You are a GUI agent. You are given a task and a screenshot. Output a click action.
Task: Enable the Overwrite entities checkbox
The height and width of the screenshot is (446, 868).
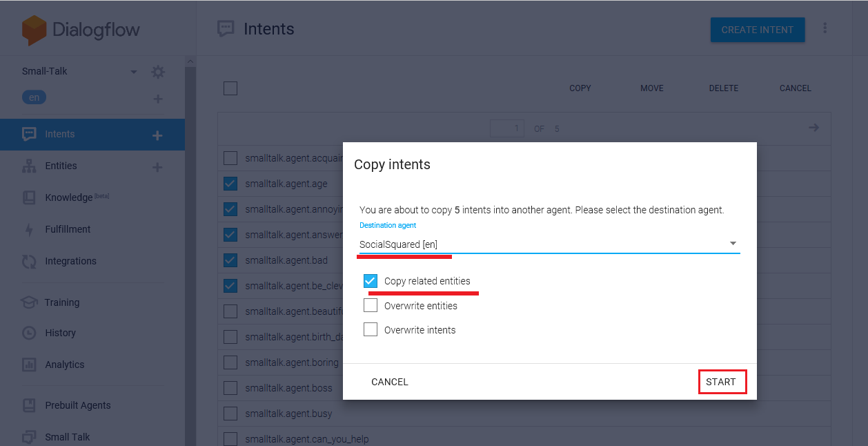(371, 306)
